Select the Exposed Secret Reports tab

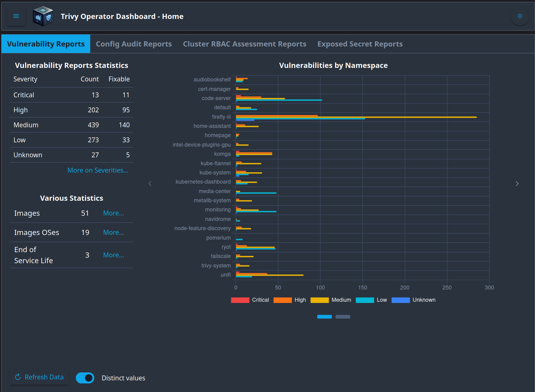point(360,44)
